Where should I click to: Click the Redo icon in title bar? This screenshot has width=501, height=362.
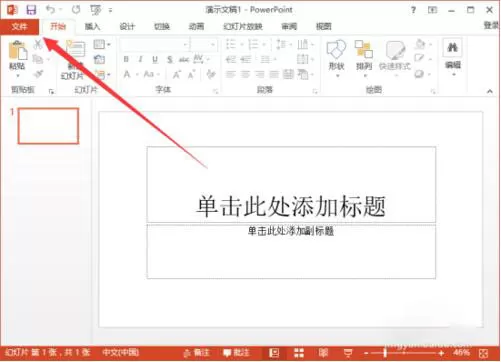[x=76, y=10]
